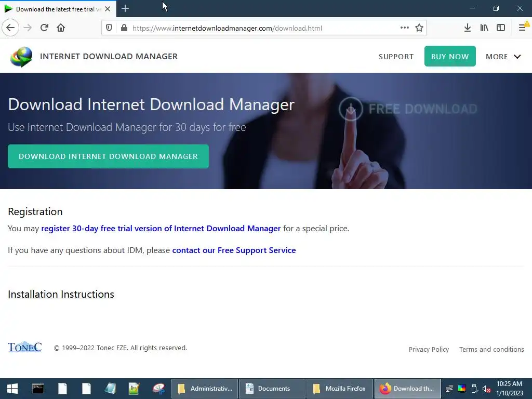Click the INTERNET DOWNLOAD MANAGER site title
The image size is (532, 399).
tap(109, 56)
